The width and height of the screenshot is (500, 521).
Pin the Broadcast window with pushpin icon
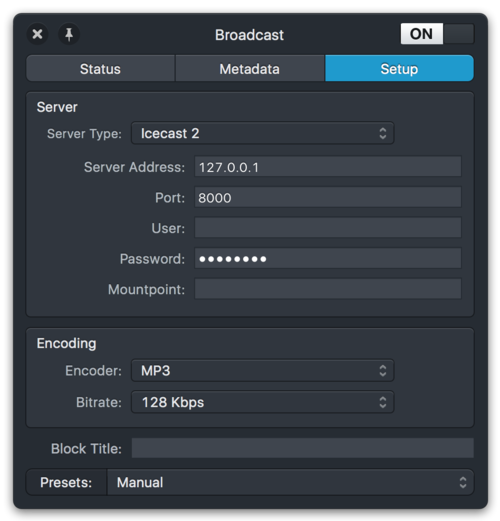pyautogui.click(x=69, y=34)
